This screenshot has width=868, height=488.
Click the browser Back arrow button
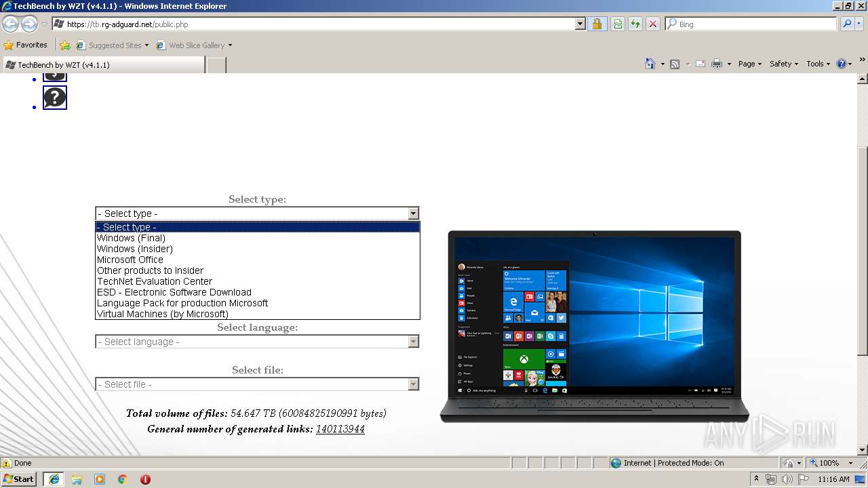[10, 24]
